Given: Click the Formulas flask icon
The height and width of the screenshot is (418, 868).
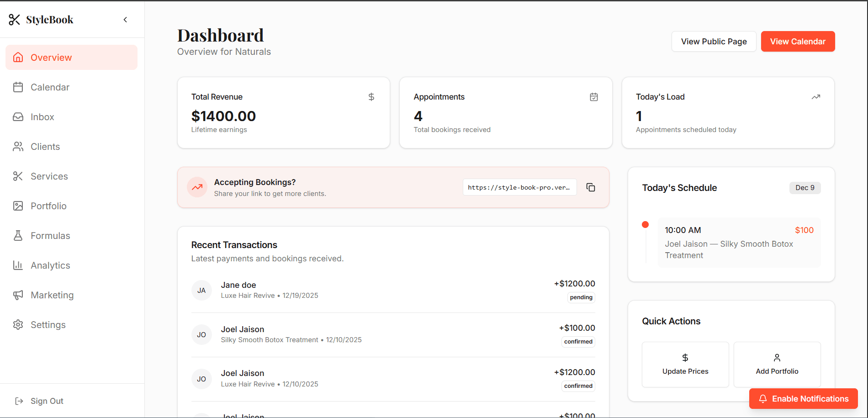Looking at the screenshot, I should [x=18, y=235].
